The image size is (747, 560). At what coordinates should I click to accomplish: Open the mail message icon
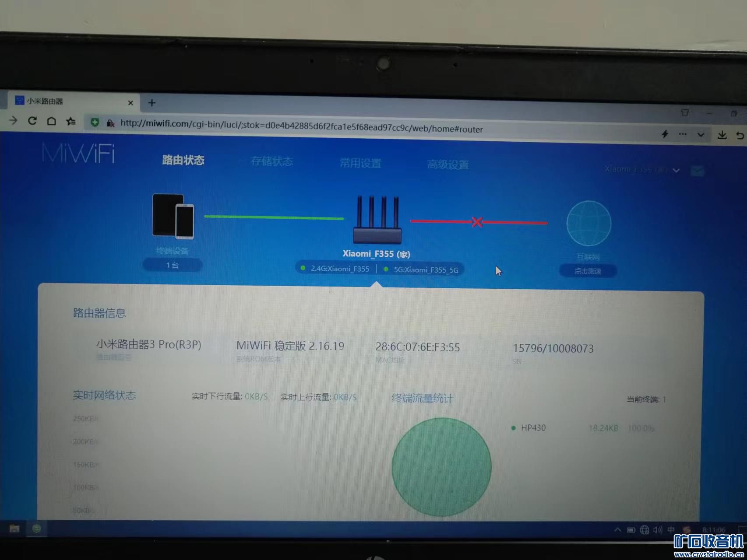click(698, 171)
